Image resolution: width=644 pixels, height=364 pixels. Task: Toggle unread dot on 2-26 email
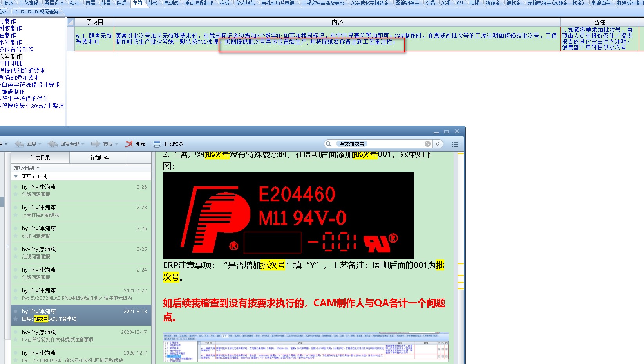[x=16, y=229]
